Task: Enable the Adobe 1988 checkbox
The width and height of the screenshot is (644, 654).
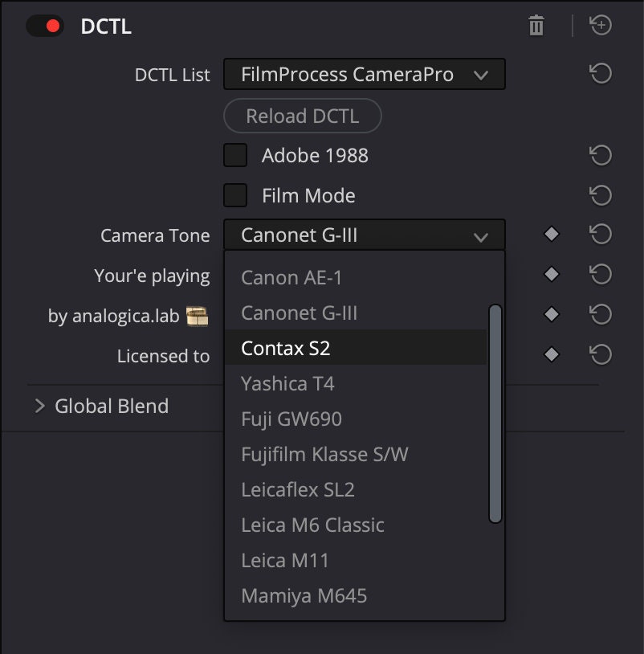Action: 235,155
